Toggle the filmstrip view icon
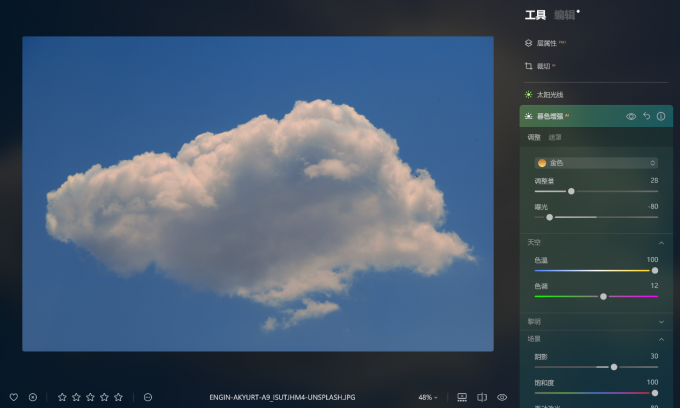Screen dimensions: 680x408 (x=462, y=397)
